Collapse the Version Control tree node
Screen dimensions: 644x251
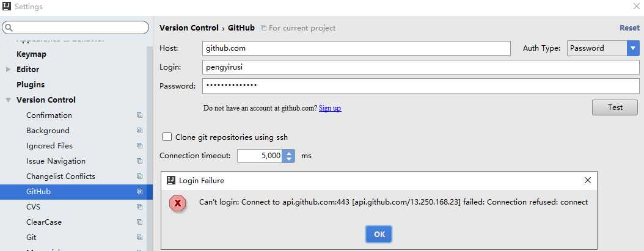click(8, 100)
